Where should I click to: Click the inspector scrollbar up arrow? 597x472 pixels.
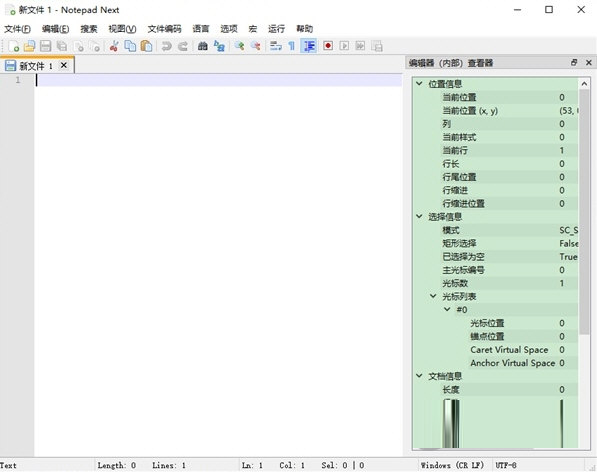click(584, 83)
